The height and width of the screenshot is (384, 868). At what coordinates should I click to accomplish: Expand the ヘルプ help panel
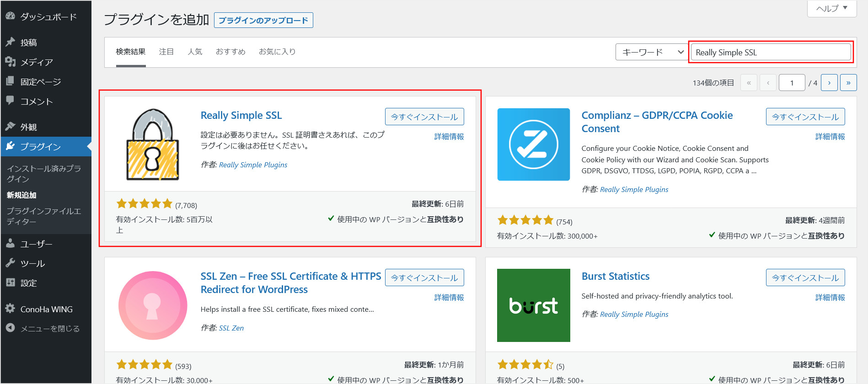[832, 8]
